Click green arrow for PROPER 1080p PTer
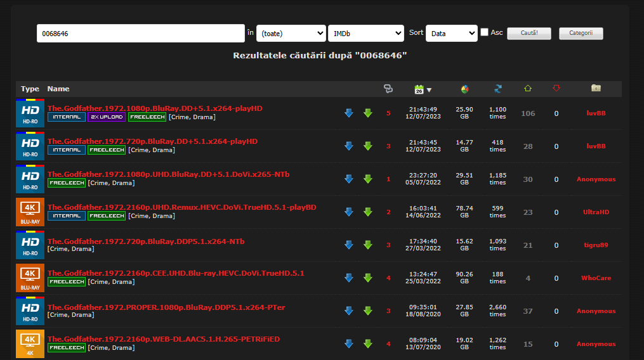 [x=368, y=311]
